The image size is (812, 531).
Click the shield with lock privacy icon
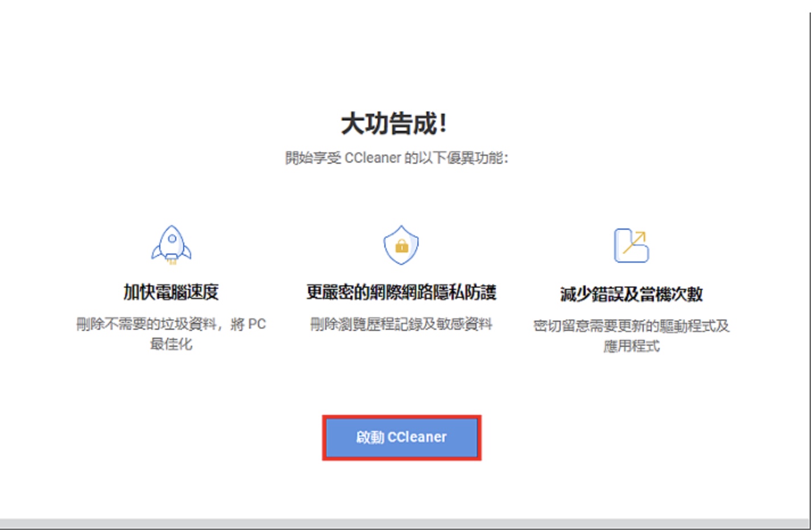tap(401, 245)
